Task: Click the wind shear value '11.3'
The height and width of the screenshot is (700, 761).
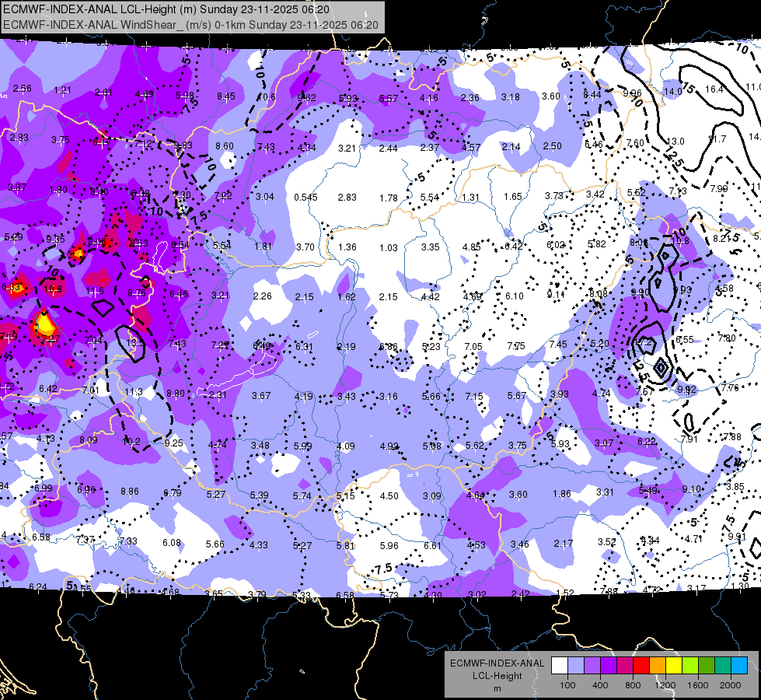Action: (x=134, y=392)
